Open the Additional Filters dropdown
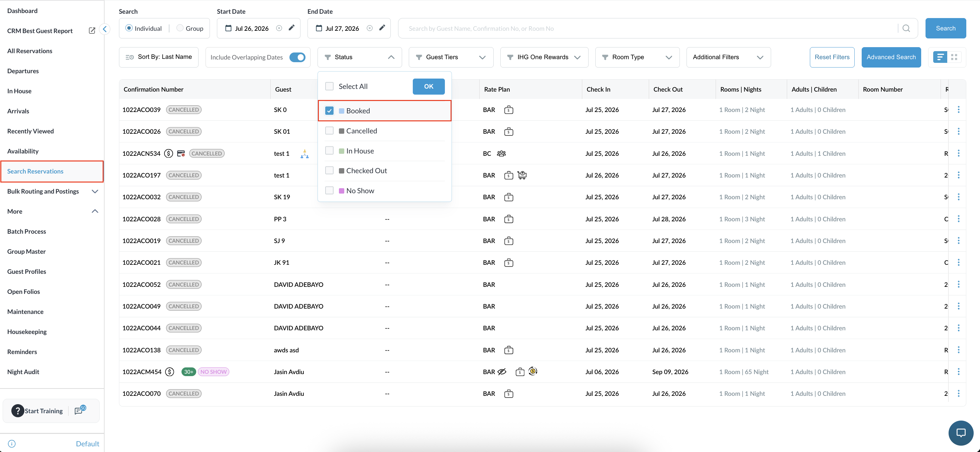 [x=729, y=57]
